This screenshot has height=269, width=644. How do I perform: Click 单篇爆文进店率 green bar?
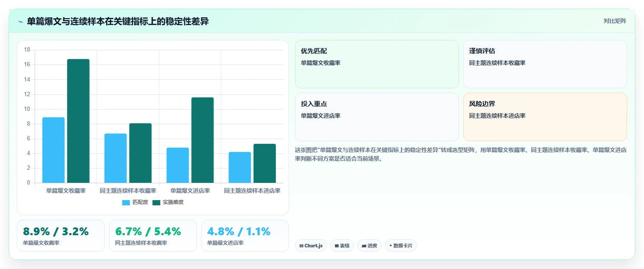point(202,140)
